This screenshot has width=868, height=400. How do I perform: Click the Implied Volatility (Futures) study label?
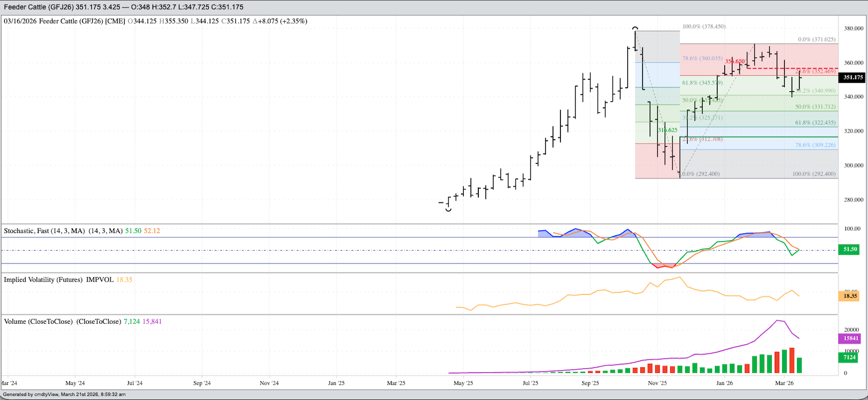pyautogui.click(x=59, y=280)
